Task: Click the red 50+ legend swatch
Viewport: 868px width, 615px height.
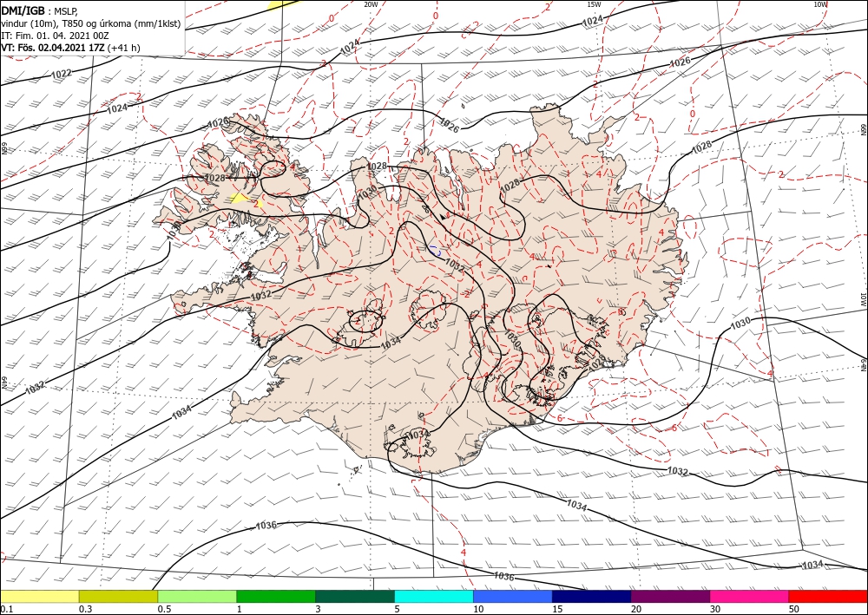Action: point(829,596)
